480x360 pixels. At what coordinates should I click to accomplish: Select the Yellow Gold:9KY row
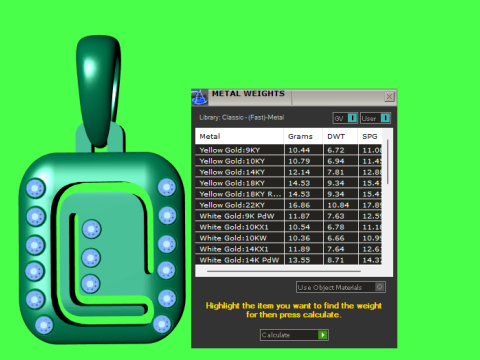(289, 150)
